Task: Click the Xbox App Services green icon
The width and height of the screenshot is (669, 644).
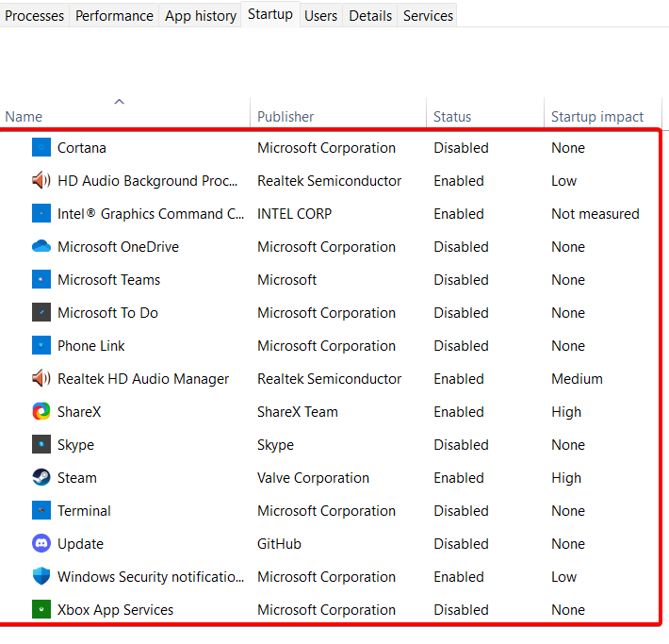Action: tap(41, 610)
